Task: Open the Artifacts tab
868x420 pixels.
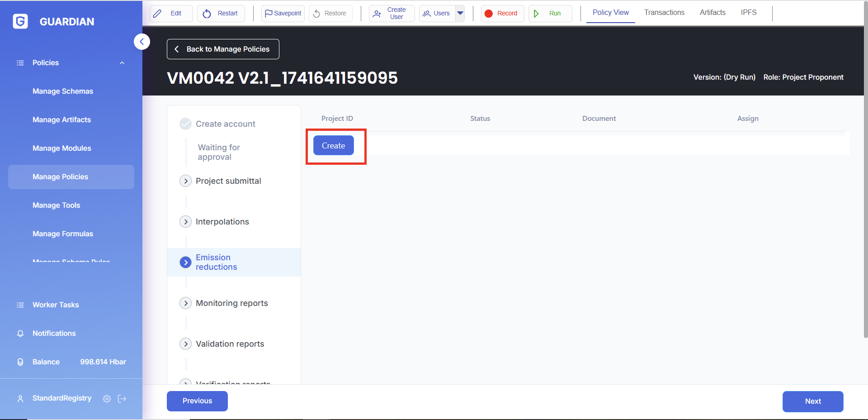Action: point(712,13)
